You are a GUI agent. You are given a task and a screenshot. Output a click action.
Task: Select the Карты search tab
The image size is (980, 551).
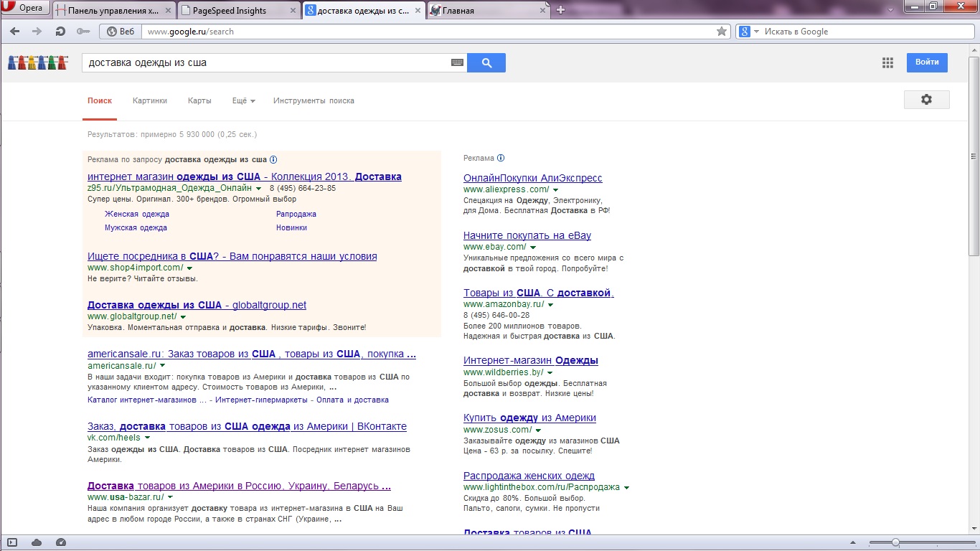pos(199,101)
